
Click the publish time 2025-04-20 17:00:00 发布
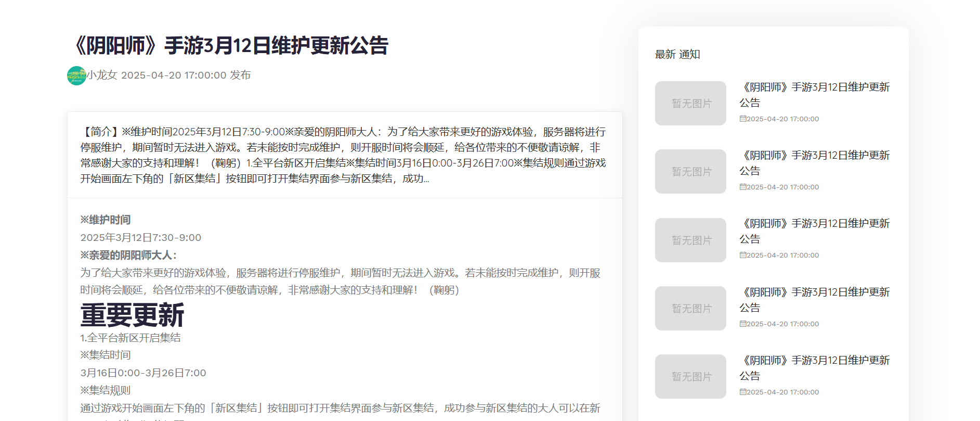click(186, 75)
